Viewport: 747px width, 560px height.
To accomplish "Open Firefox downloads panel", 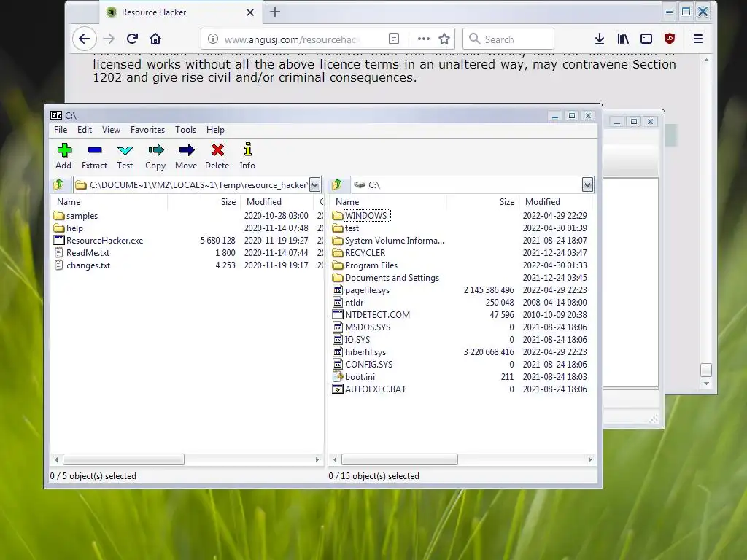I will pyautogui.click(x=600, y=39).
